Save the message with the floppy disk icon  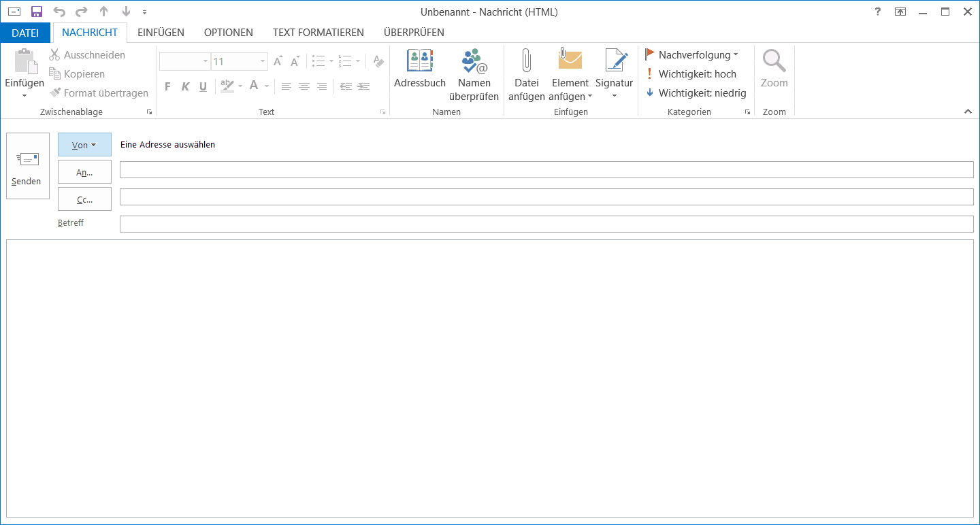37,12
